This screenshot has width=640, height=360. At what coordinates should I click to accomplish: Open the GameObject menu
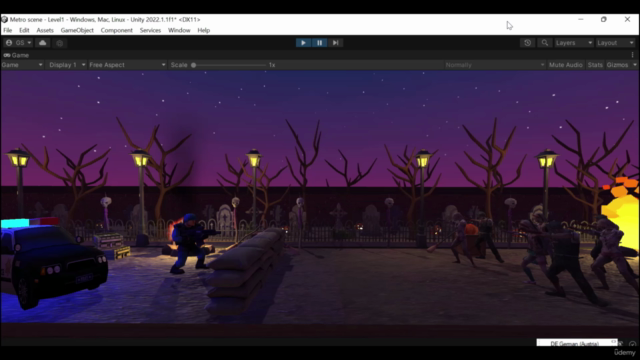(77, 30)
